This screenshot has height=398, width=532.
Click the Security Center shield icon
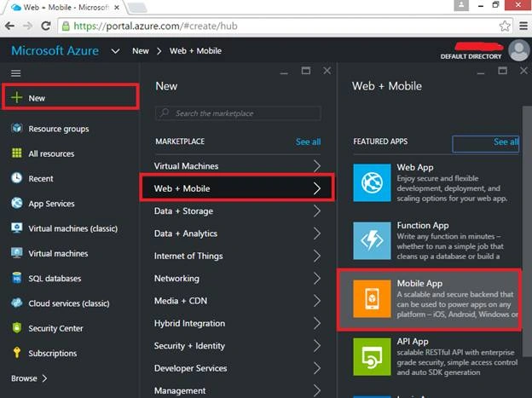coord(17,328)
